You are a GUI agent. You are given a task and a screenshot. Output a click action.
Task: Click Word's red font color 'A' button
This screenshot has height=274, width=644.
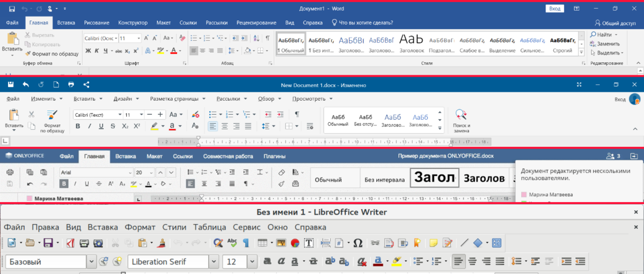point(173,51)
